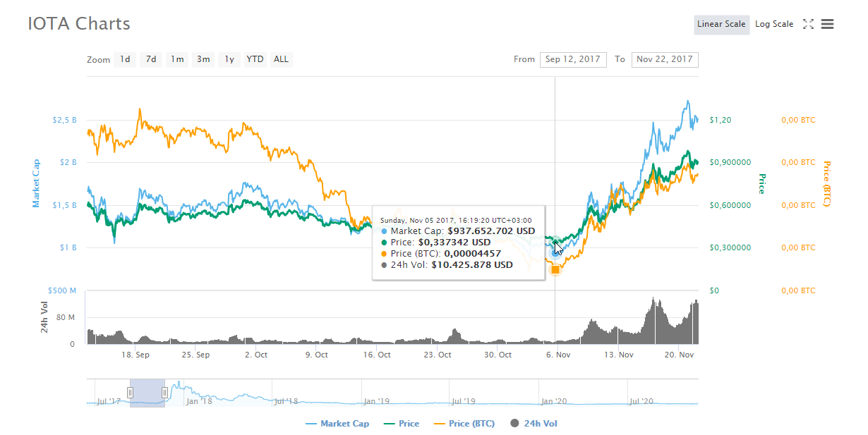The width and height of the screenshot is (868, 435).
Task: Click the 2. Oct date label
Action: click(256, 355)
